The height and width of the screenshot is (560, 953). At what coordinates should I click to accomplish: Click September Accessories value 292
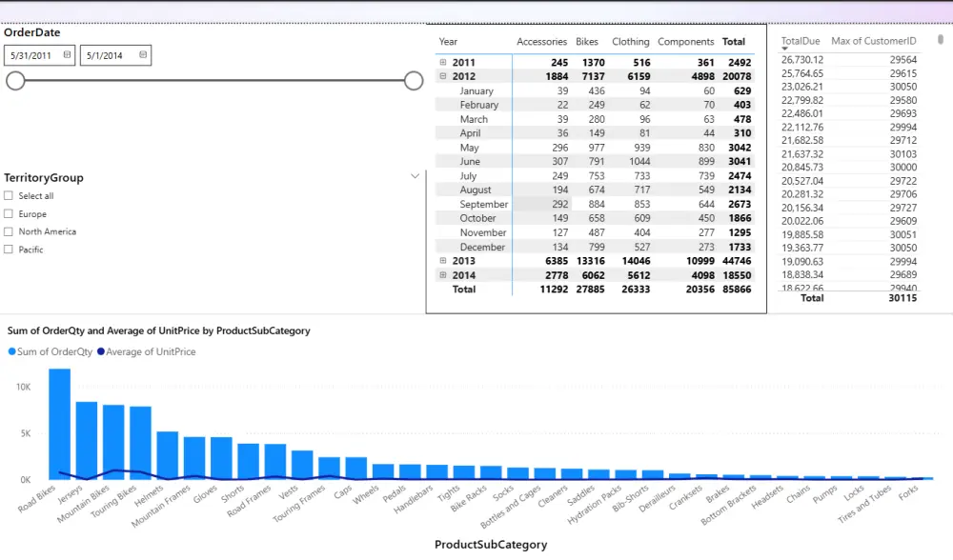pos(559,204)
